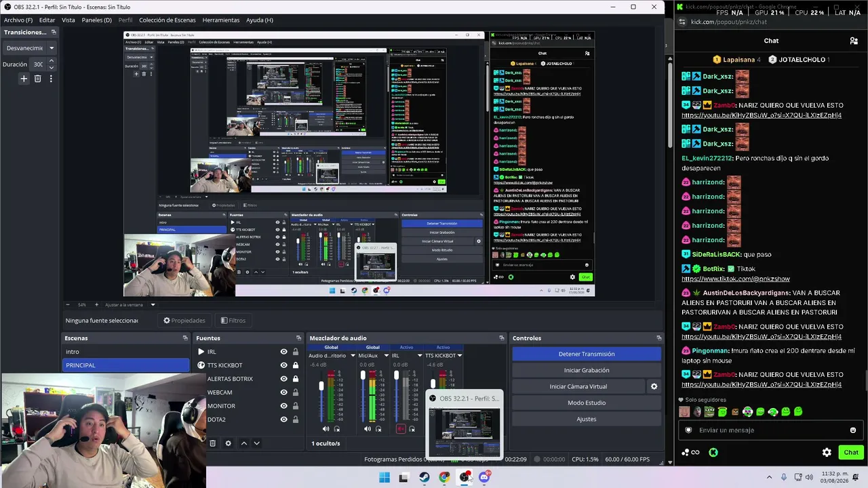Remove selected source with trash icon

point(212,443)
